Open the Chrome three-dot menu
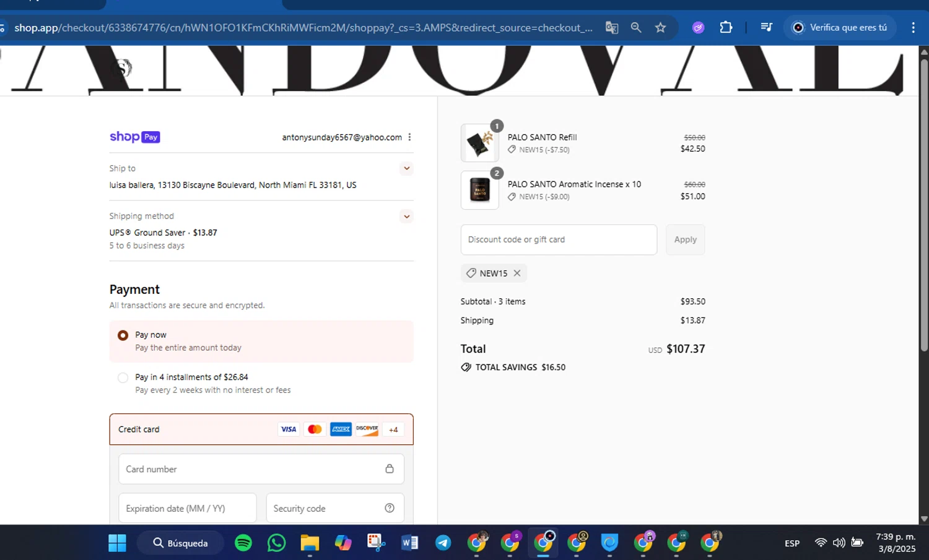The image size is (929, 560). [913, 27]
